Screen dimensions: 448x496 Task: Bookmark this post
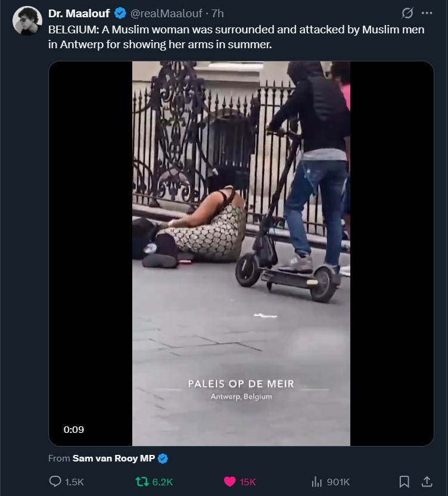404,482
